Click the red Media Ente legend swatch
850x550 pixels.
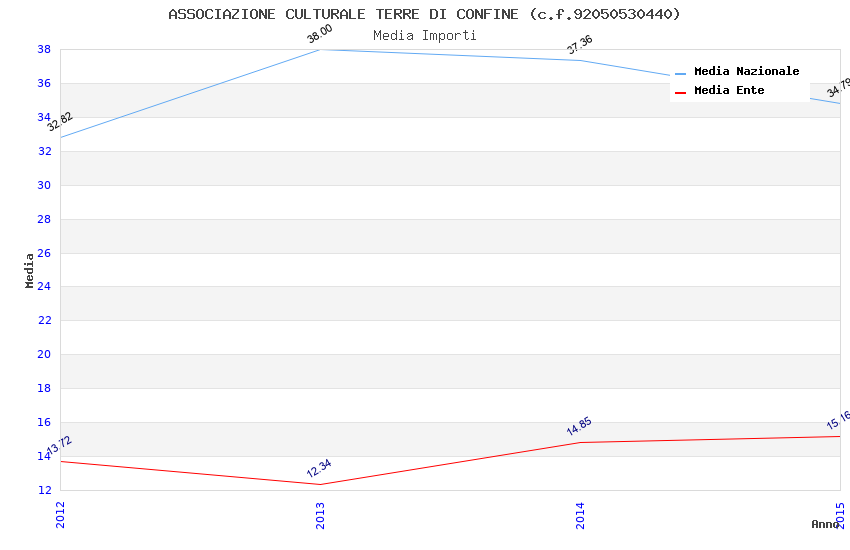tap(680, 93)
